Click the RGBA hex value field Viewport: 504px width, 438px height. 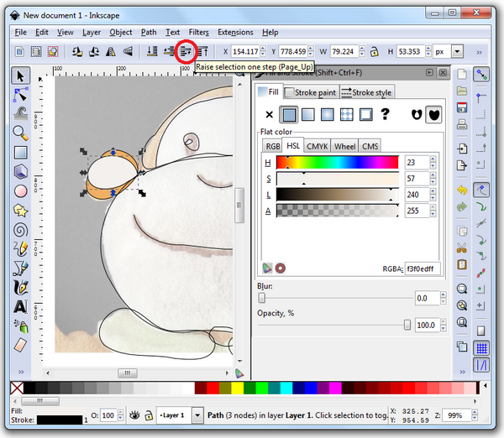422,269
